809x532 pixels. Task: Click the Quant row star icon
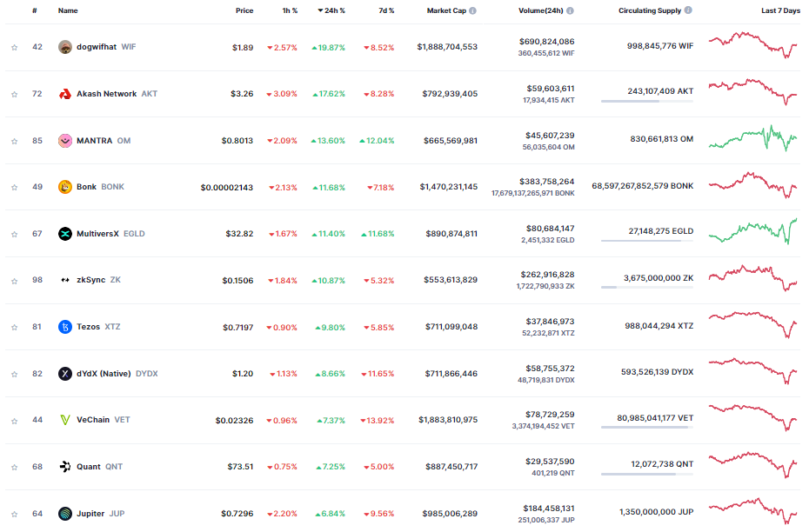coord(15,468)
